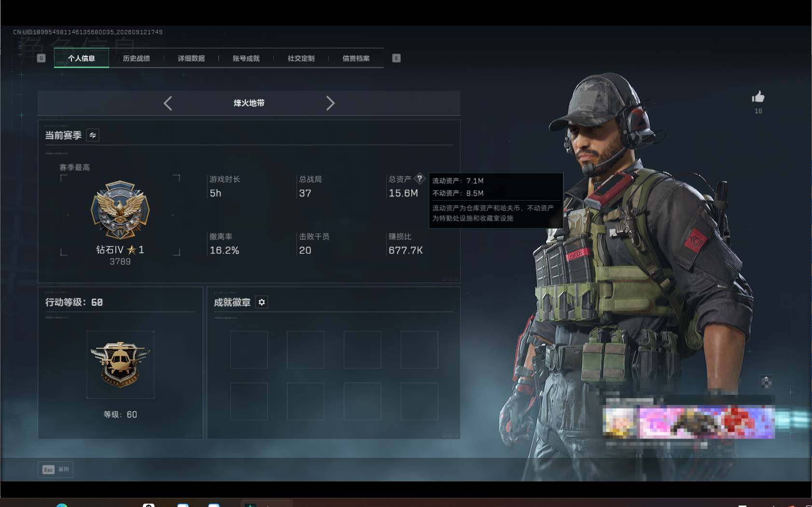
Task: Go to the 社交定制 tab
Action: 301,58
